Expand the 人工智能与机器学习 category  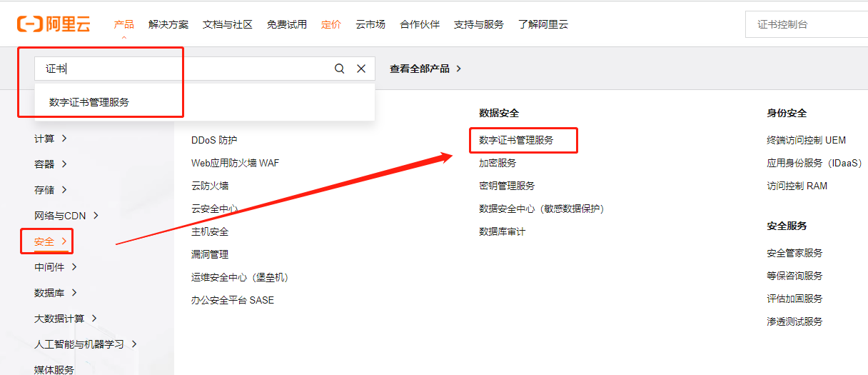86,344
